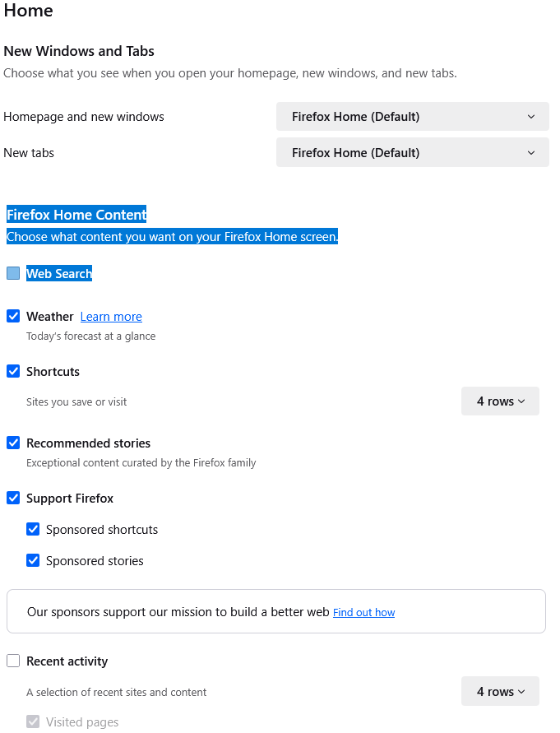
Task: Expand Shortcuts rows dropdown
Action: click(x=500, y=401)
